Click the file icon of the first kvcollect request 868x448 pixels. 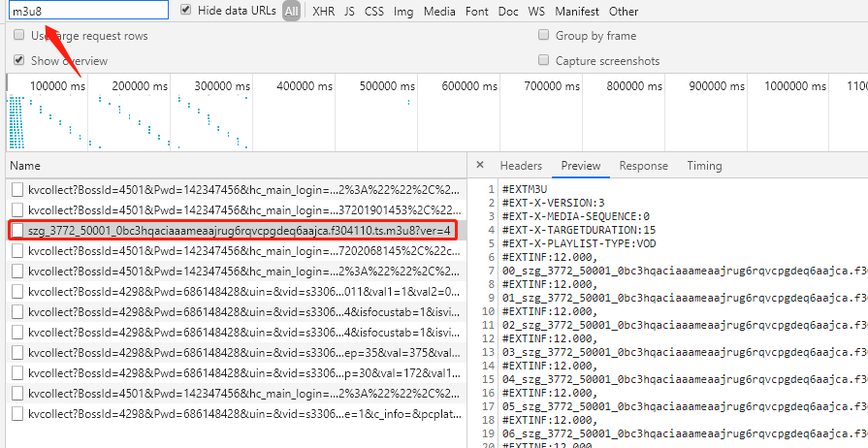tap(17, 190)
